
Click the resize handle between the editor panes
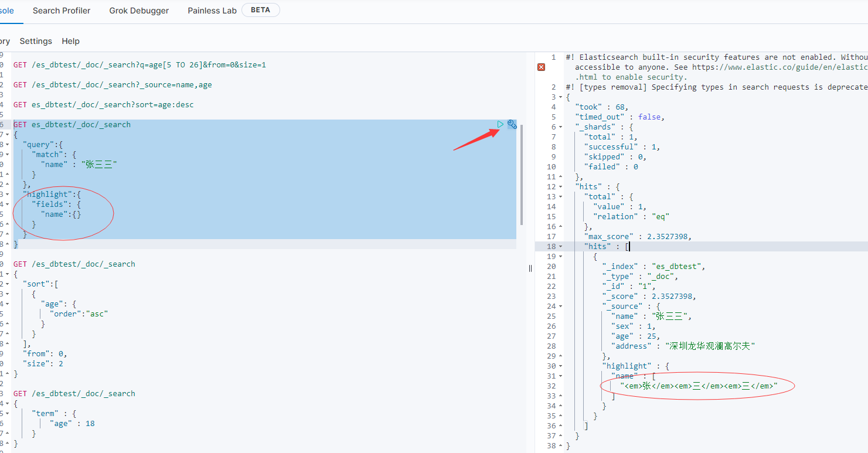click(530, 268)
